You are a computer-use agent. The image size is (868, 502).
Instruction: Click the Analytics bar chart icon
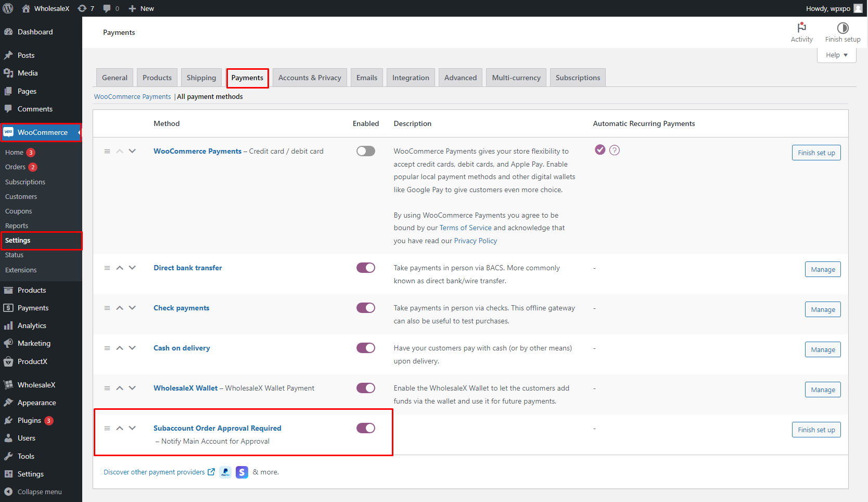pos(8,325)
